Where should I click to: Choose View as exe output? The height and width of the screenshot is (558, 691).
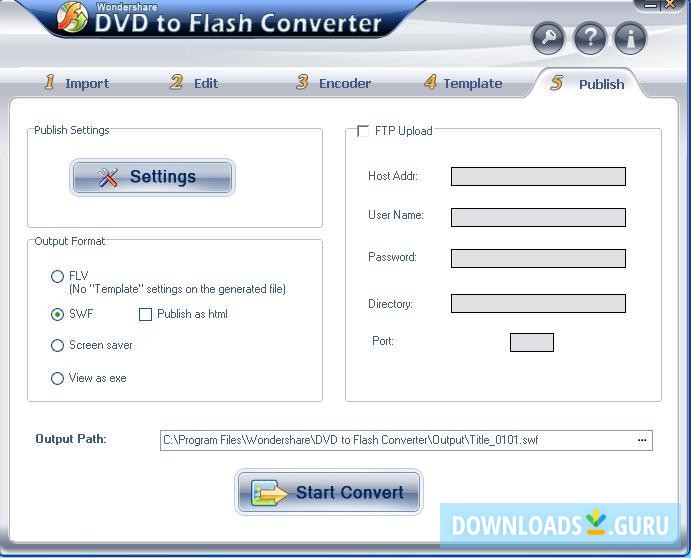(57, 378)
